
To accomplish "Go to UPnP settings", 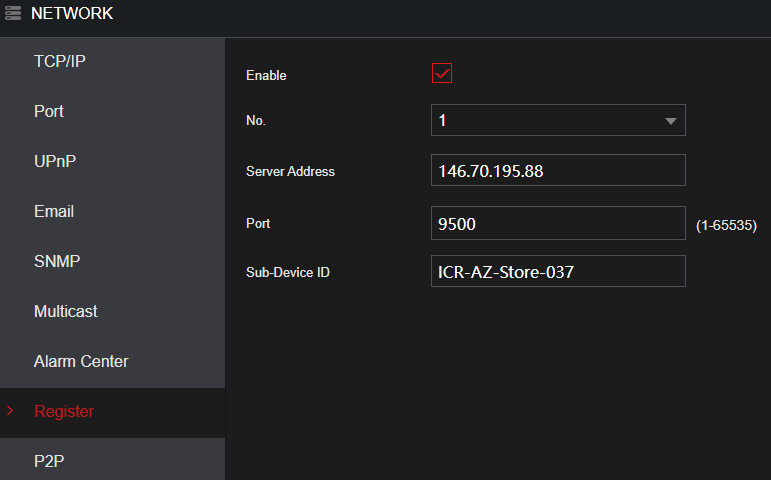I will tap(113, 161).
